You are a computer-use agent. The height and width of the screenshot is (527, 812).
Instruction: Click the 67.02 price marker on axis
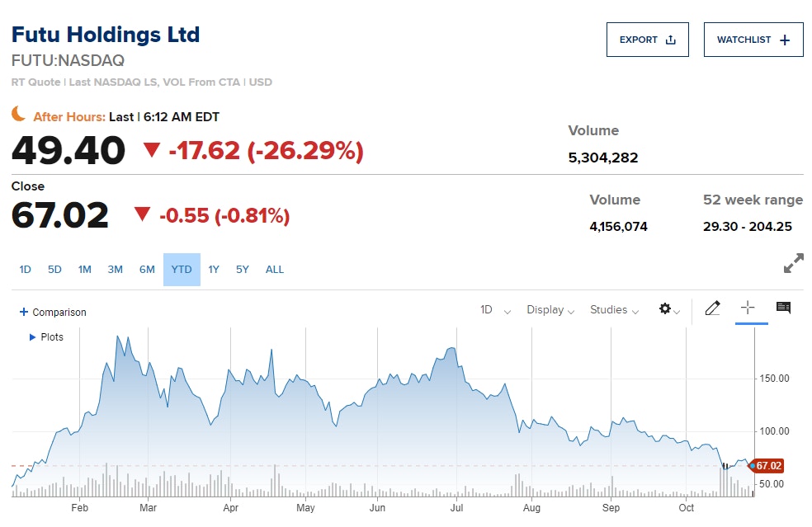tap(767, 466)
